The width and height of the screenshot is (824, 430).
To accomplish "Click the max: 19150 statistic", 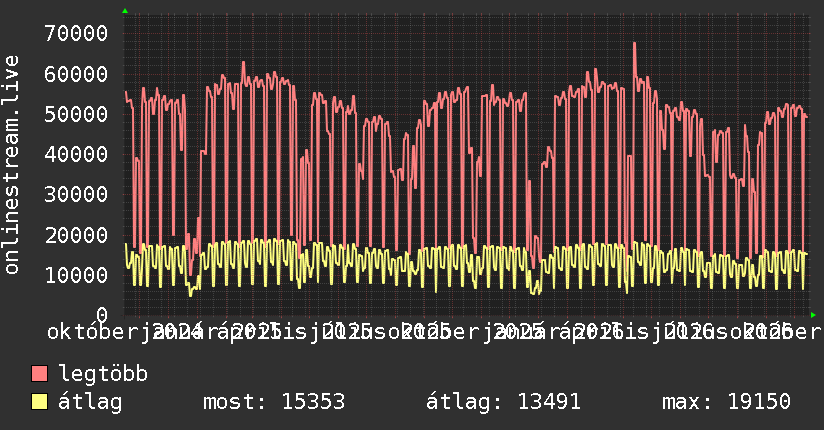I will coord(726,402).
